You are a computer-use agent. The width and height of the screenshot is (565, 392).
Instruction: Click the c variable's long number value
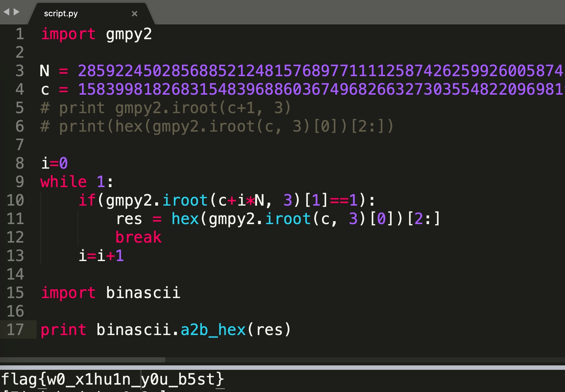[x=321, y=89]
